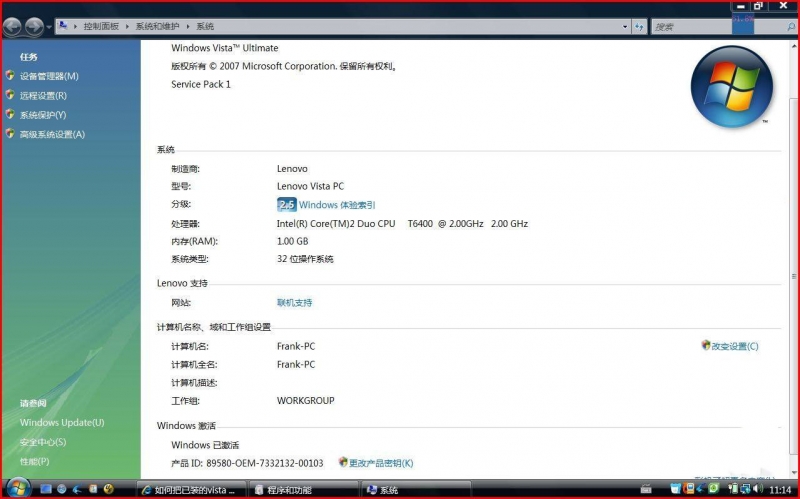The width and height of the screenshot is (800, 499).
Task: Click the computer icon in address bar
Action: [63, 26]
